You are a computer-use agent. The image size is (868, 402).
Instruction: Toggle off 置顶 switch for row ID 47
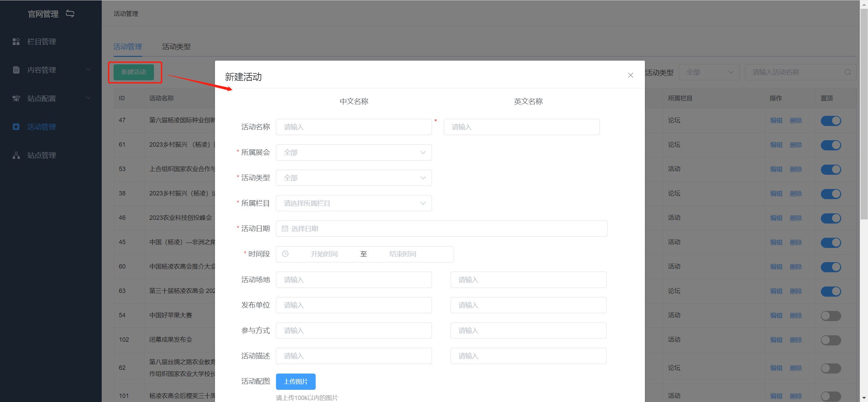(x=830, y=121)
